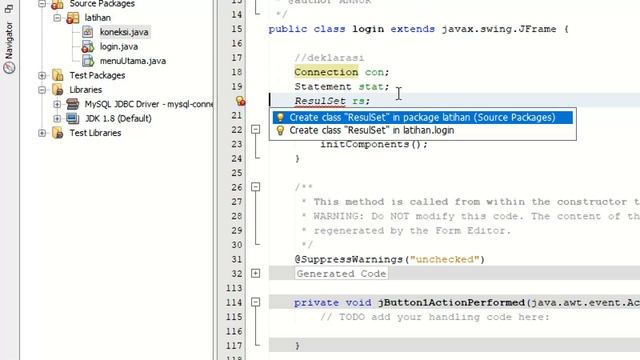The width and height of the screenshot is (640, 360).
Task: Select Test Libraries tree label
Action: (95, 133)
